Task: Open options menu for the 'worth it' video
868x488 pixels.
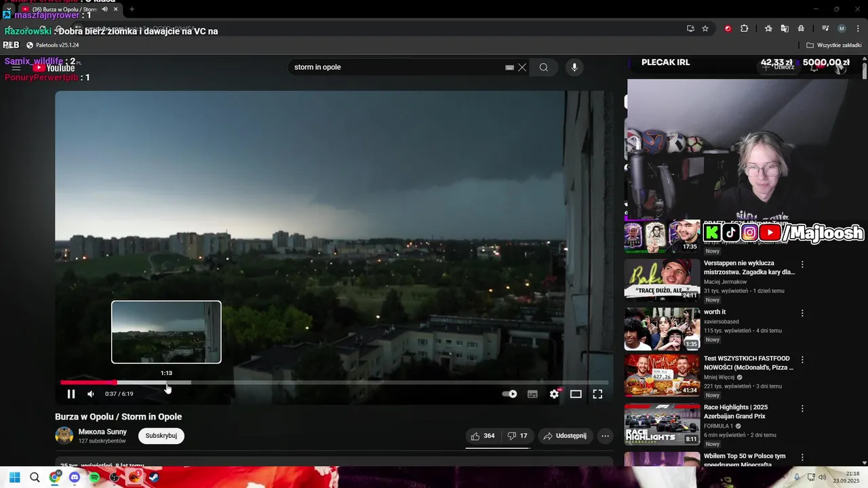Action: pos(802,313)
